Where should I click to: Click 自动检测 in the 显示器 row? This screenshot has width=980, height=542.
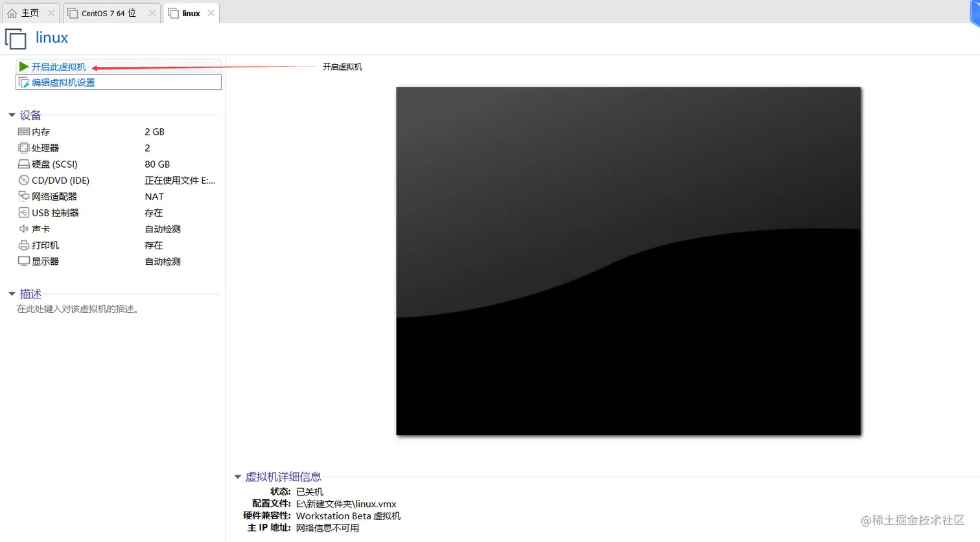[x=163, y=262]
